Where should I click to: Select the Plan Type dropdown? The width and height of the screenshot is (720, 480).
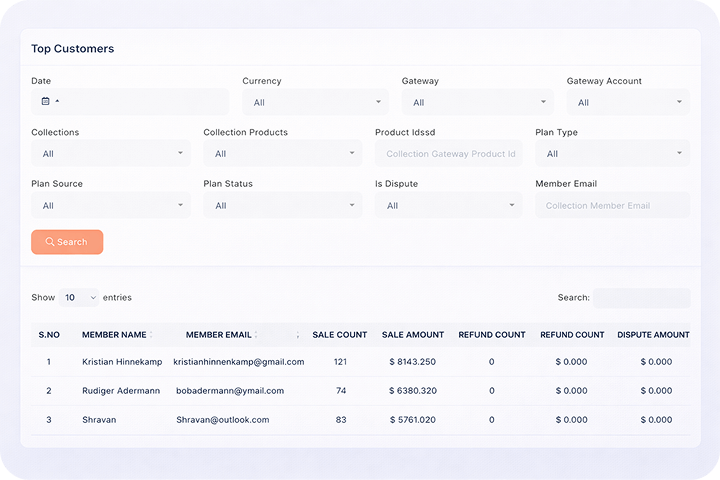[x=612, y=154]
